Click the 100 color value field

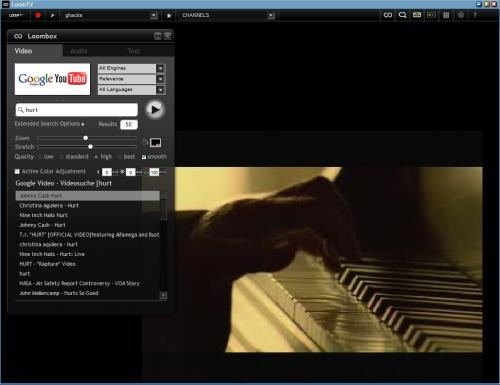point(154,172)
